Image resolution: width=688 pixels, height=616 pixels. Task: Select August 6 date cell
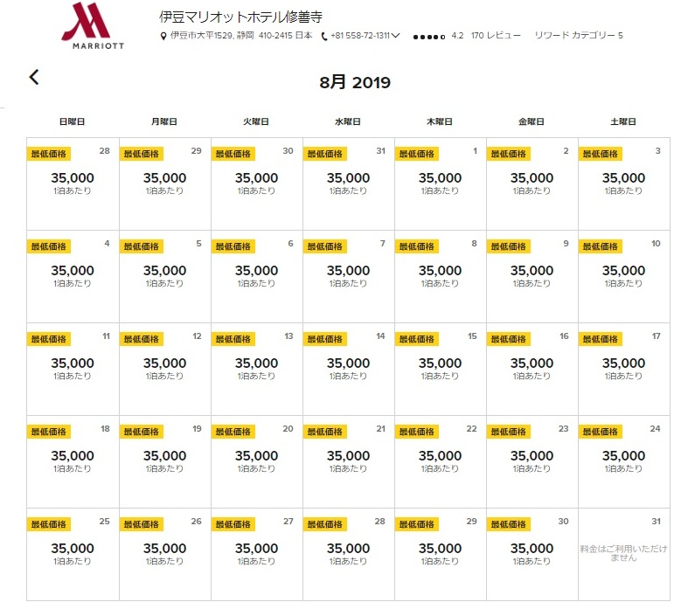point(257,277)
